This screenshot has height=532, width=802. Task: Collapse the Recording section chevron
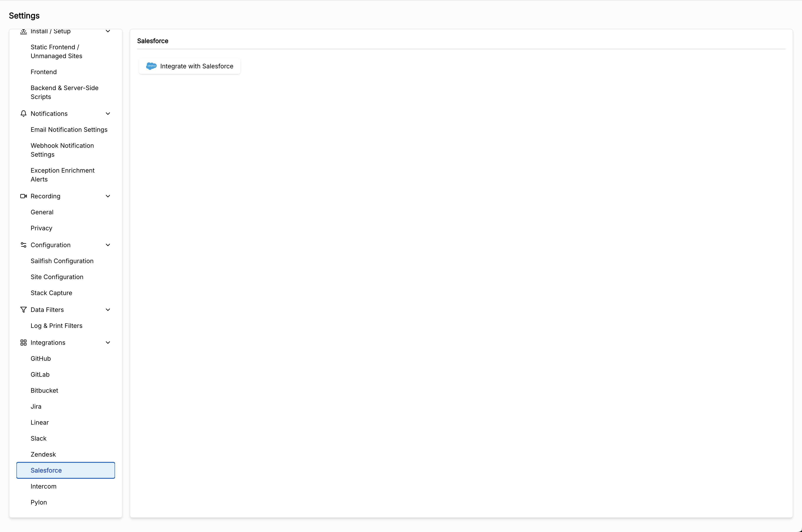[x=108, y=196]
